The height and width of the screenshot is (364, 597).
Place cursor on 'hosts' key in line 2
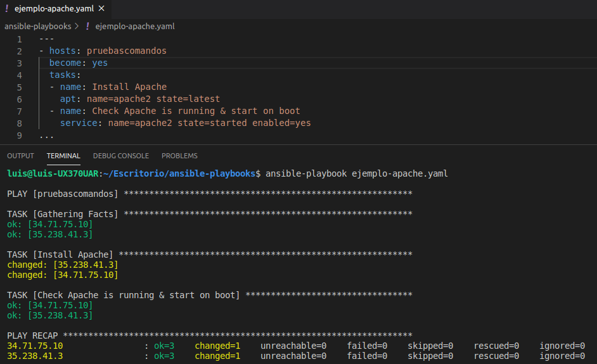tap(63, 51)
